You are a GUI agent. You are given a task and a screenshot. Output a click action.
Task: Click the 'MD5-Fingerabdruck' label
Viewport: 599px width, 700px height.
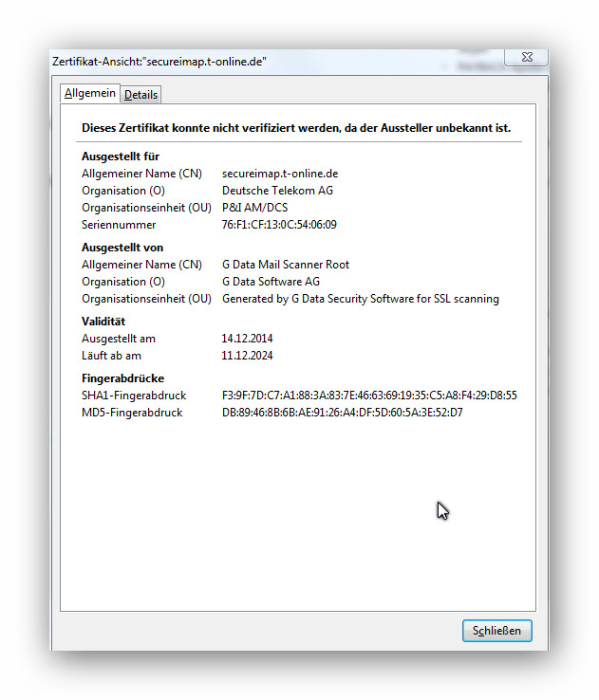point(132,413)
